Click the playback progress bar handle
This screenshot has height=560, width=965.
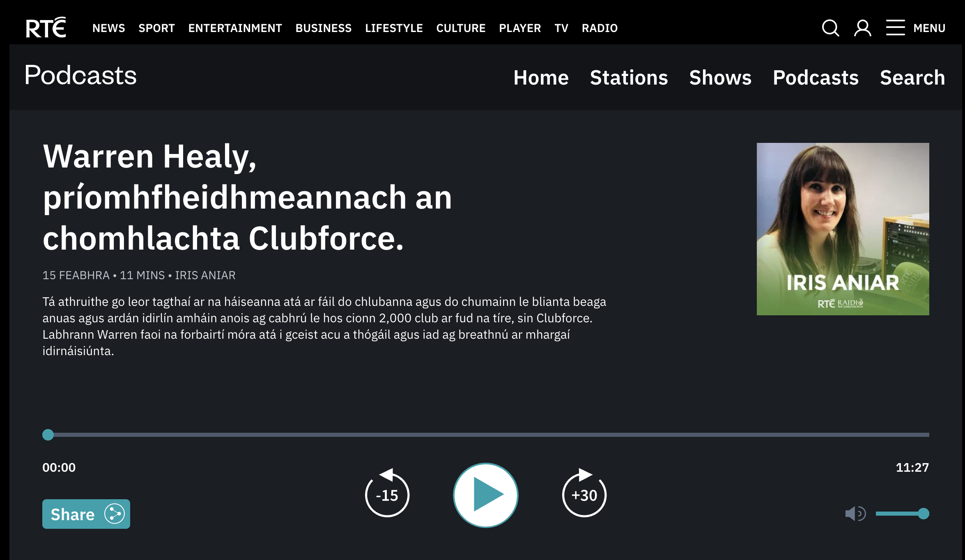tap(48, 435)
